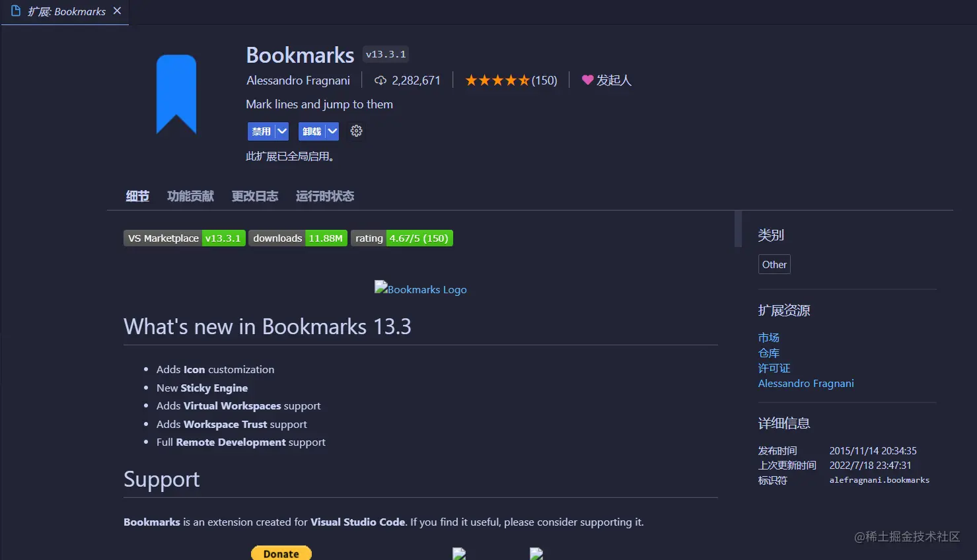The image size is (977, 560).
Task: Open Alessandro Fragnani resource link in sidebar
Action: click(806, 383)
